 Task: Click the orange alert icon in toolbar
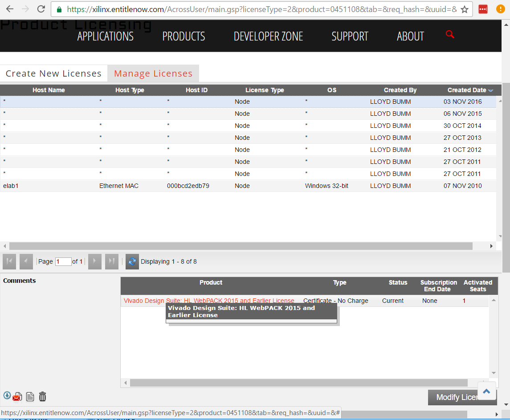pos(500,9)
